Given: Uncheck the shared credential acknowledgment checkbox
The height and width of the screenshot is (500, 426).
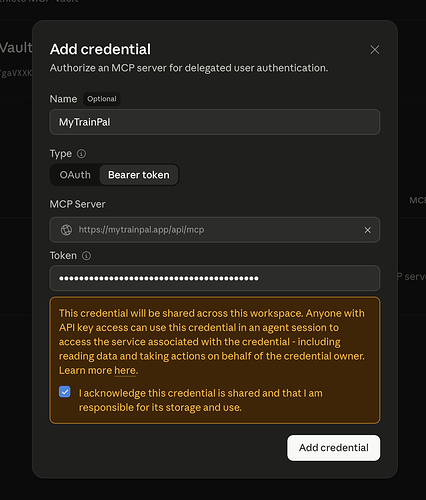Looking at the screenshot, I should click(x=65, y=392).
